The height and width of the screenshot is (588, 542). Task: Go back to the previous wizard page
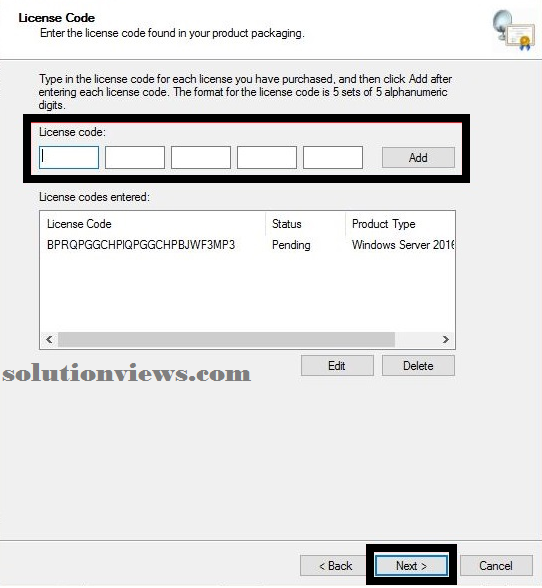336,566
